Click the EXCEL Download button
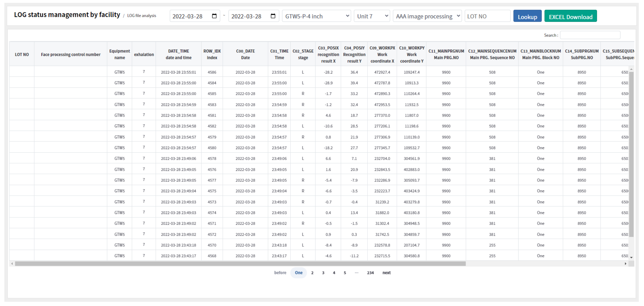 click(570, 17)
